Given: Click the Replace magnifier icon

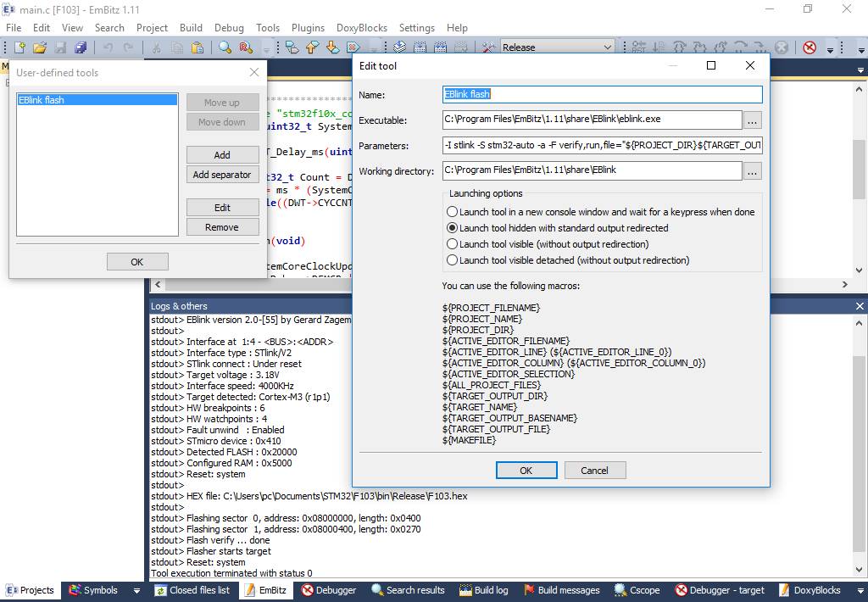Looking at the screenshot, I should (246, 47).
